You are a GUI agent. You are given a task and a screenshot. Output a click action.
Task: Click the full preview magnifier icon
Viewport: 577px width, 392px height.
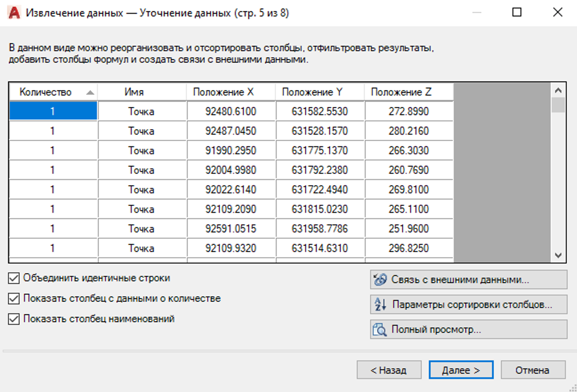[380, 330]
